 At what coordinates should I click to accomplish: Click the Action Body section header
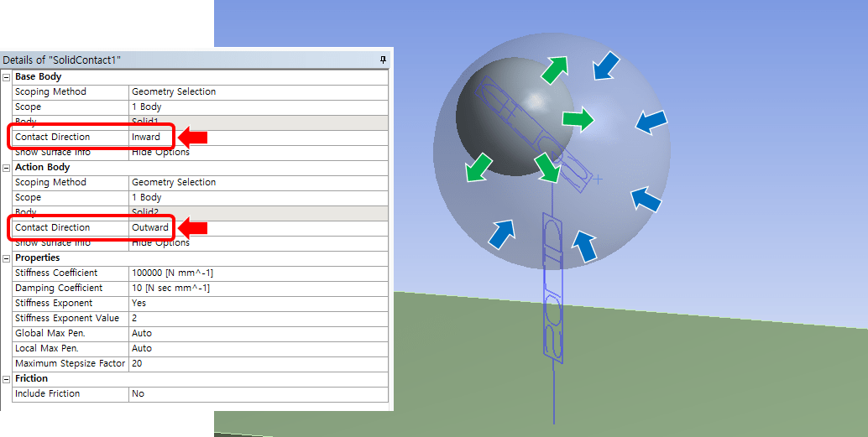43,168
